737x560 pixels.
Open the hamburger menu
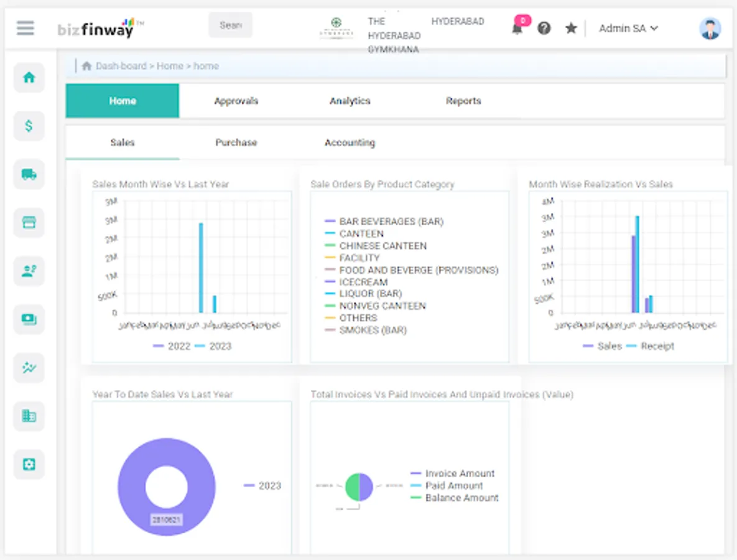click(25, 28)
